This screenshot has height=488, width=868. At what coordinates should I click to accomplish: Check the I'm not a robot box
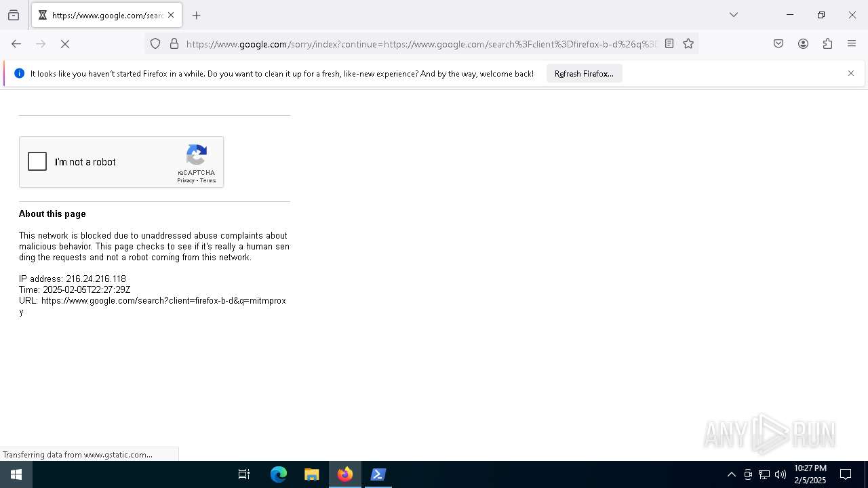(x=37, y=161)
